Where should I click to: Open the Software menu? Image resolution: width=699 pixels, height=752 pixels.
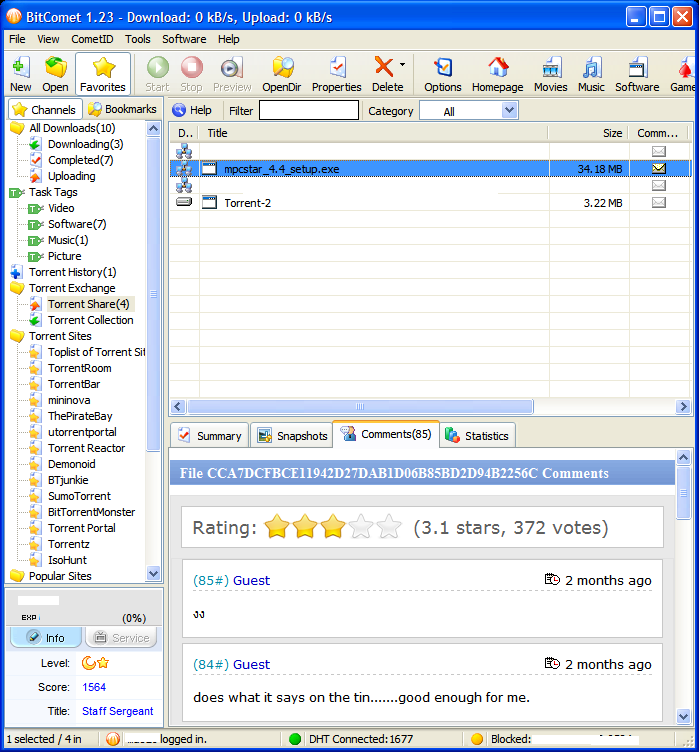184,39
